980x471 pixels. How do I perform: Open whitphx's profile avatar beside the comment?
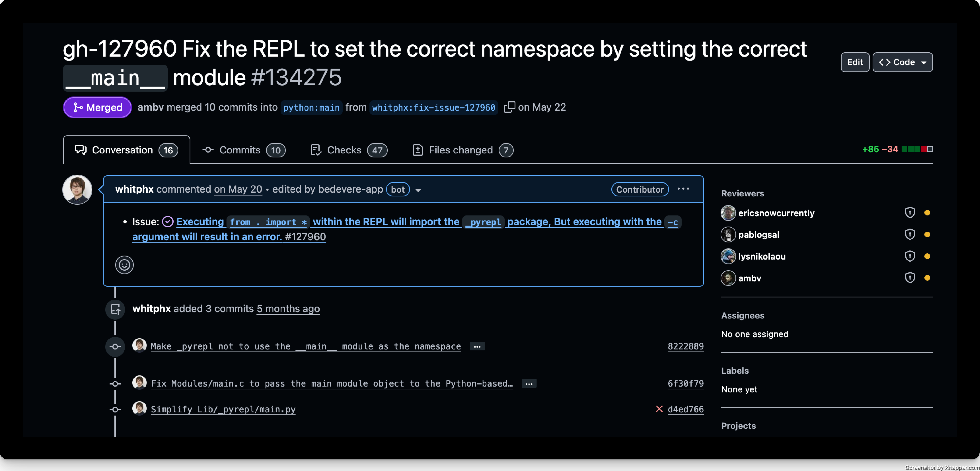(77, 189)
